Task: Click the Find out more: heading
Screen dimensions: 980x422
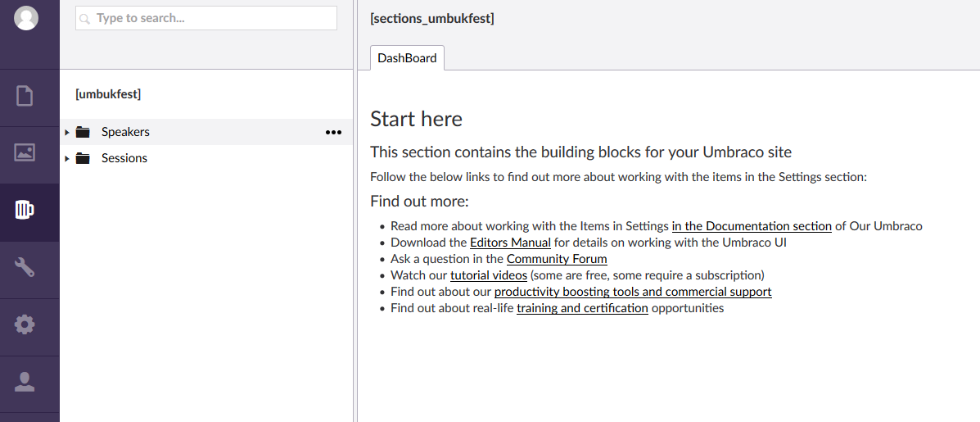Action: pyautogui.click(x=419, y=202)
